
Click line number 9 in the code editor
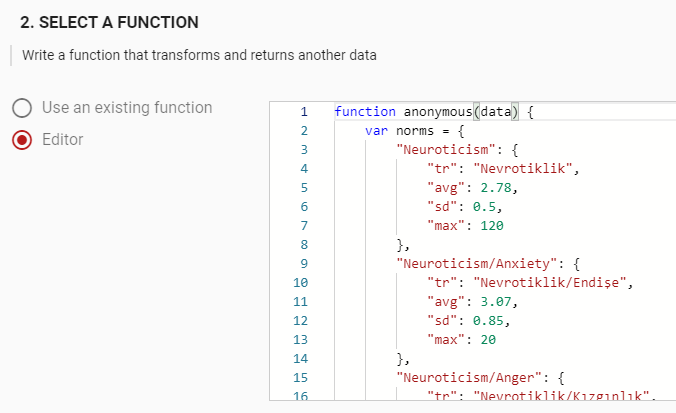pyautogui.click(x=304, y=264)
